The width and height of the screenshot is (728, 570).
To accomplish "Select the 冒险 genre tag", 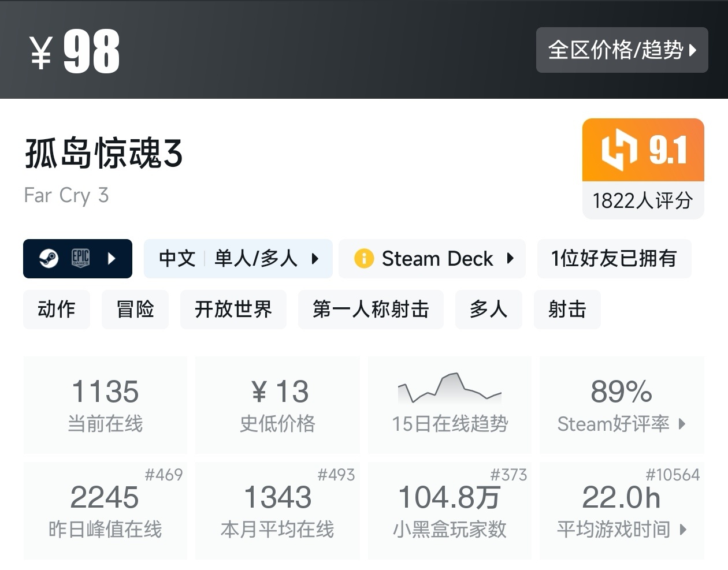I will (135, 310).
